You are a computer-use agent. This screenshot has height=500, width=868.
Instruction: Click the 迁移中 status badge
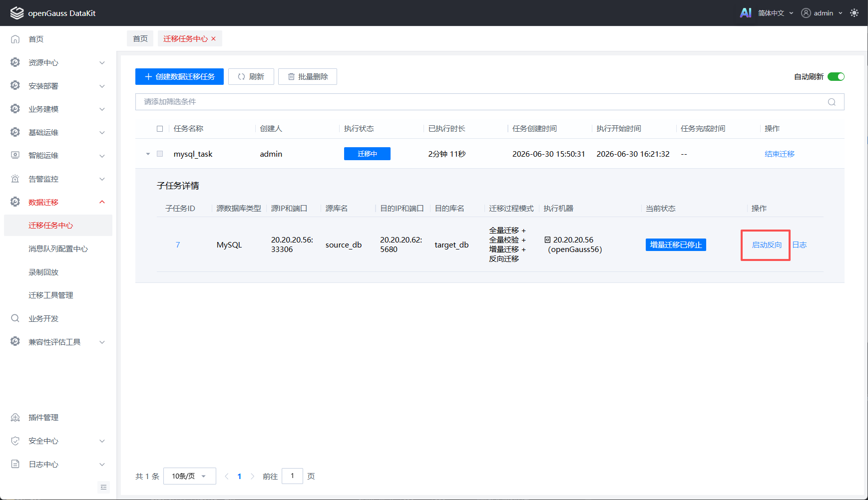[367, 154]
